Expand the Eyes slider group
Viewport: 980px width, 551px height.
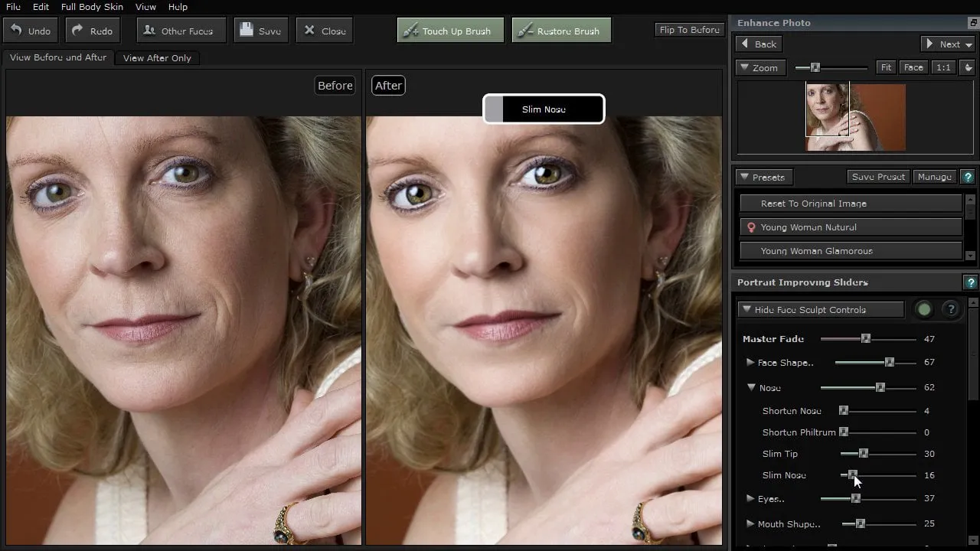(750, 499)
